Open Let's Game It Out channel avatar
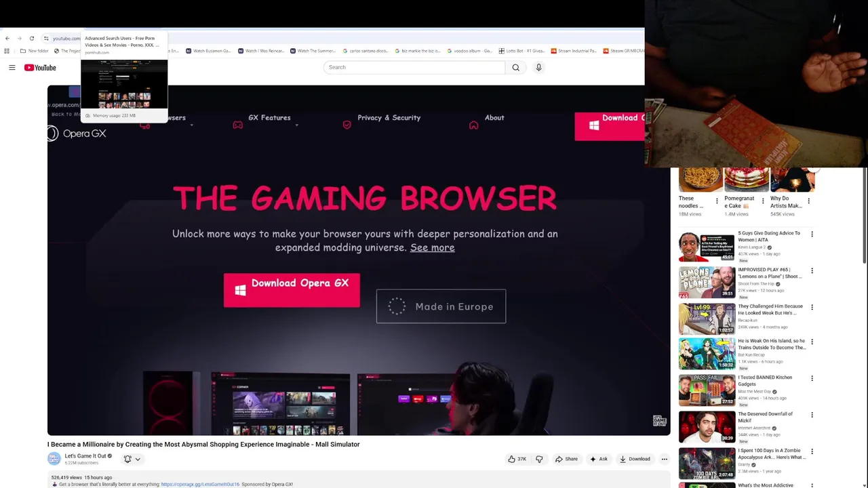The image size is (868, 488). (x=54, y=459)
